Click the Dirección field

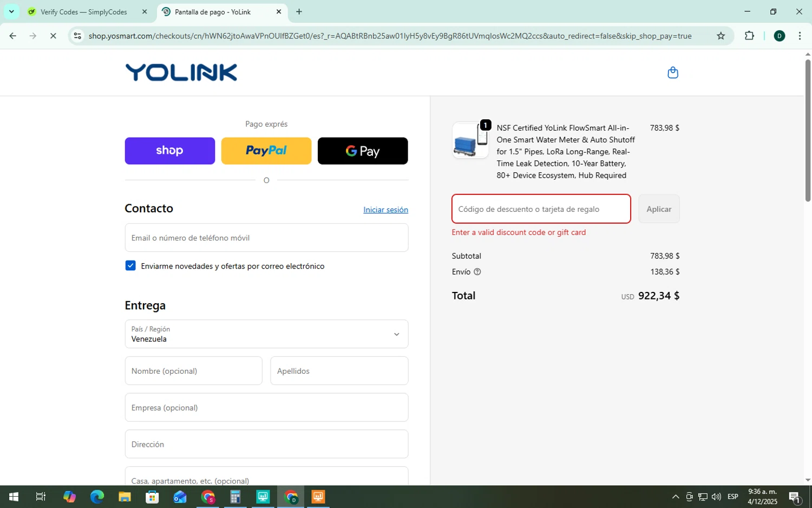(x=266, y=444)
